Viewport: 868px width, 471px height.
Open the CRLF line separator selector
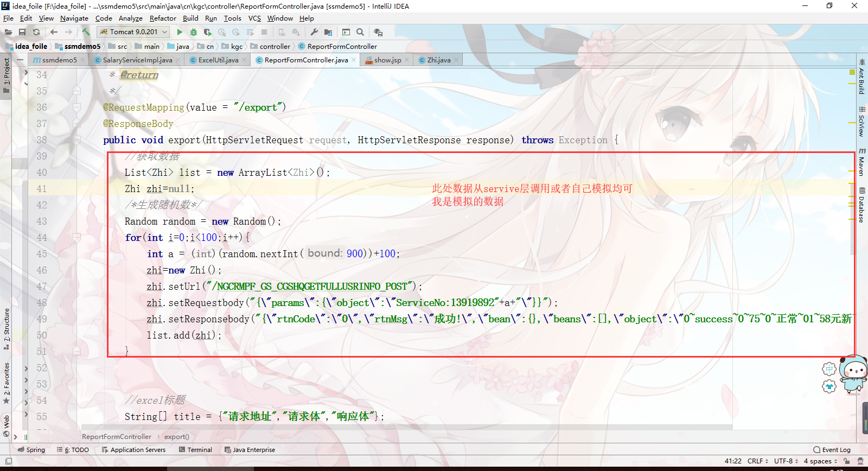click(758, 461)
